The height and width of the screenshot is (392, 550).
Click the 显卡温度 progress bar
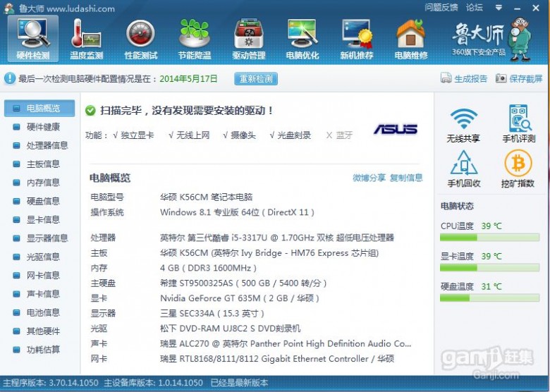click(489, 268)
